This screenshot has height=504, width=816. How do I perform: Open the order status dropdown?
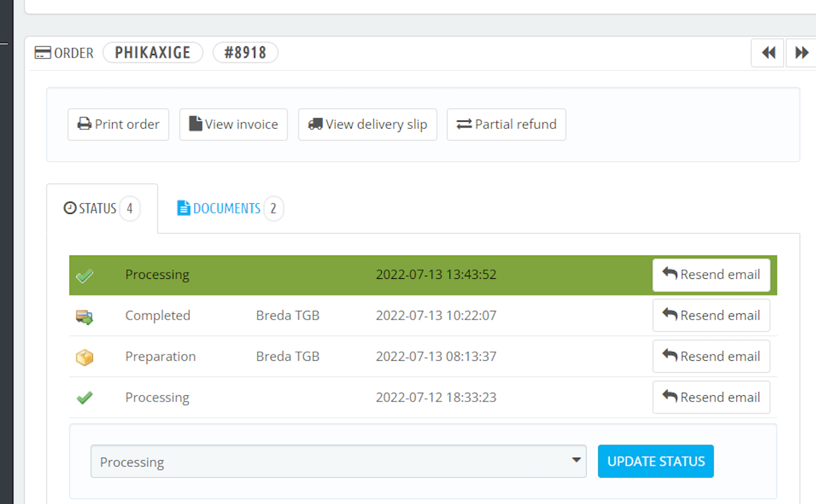[x=339, y=461]
